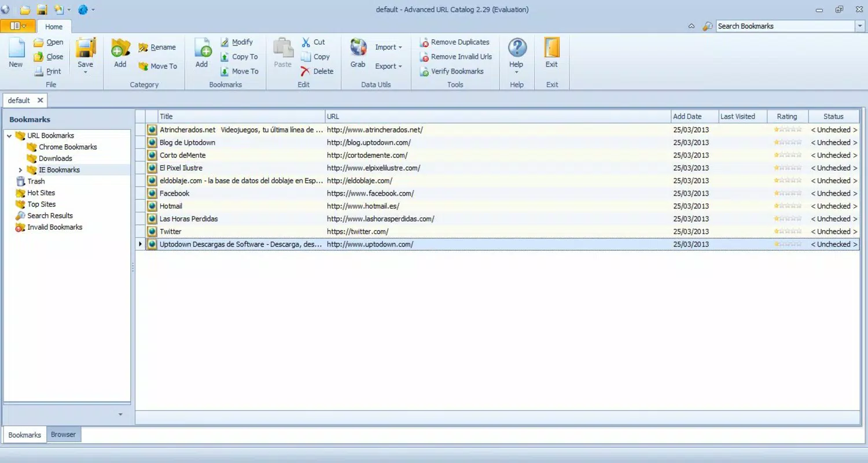Viewport: 868px width, 463px height.
Task: Collapse the URL Bookmarks tree node
Action: pos(9,136)
